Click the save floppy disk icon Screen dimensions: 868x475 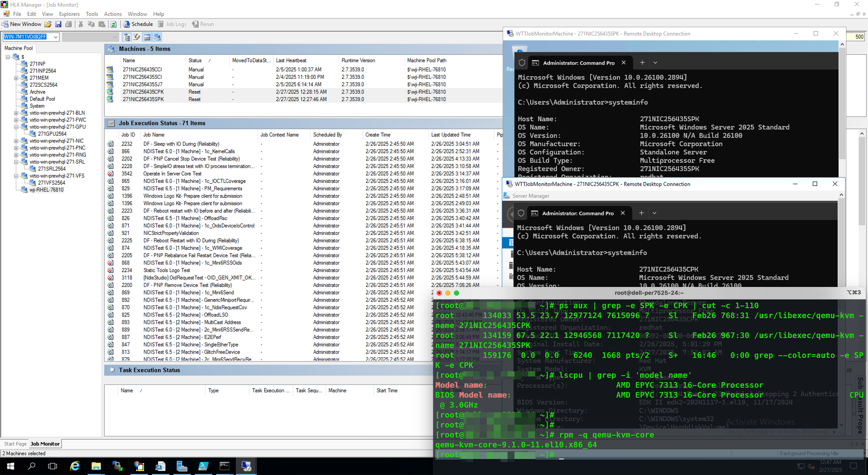coord(58,24)
